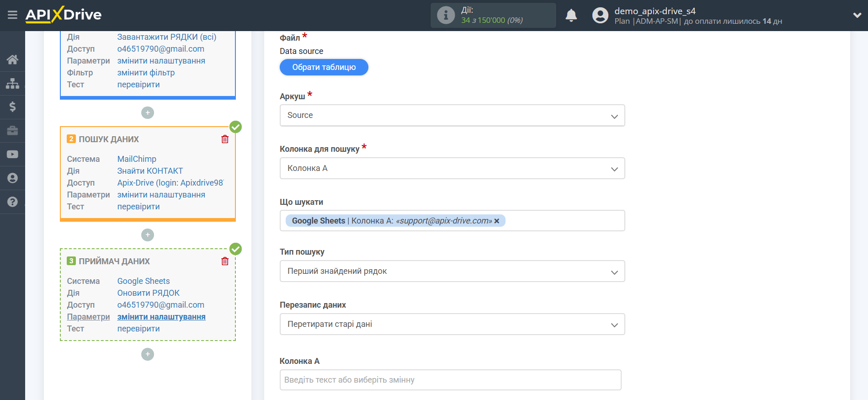Add step below source block
The width and height of the screenshot is (868, 400).
click(148, 112)
